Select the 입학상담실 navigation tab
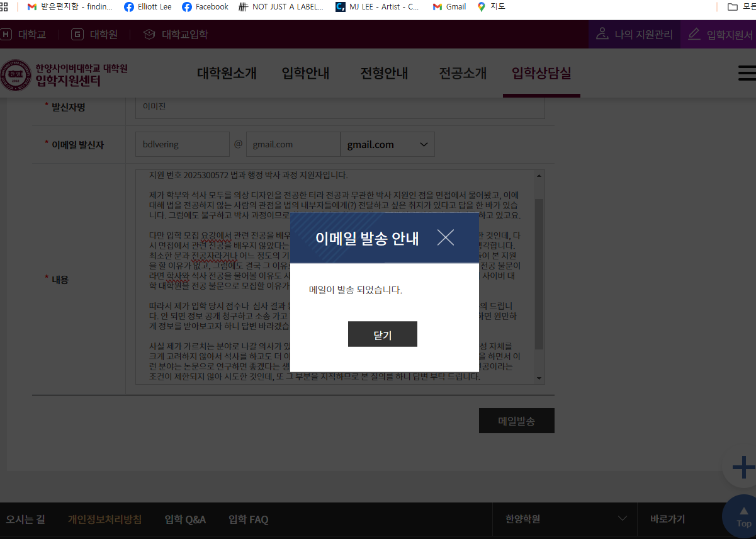756x539 pixels. (541, 73)
